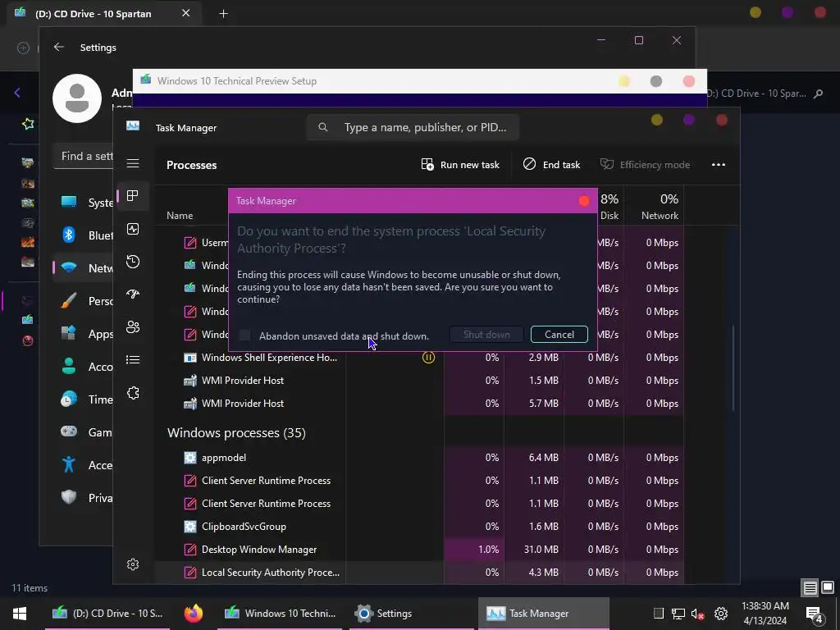Open Performance page icon in sidebar
Screen dimensions: 840x630
133,229
